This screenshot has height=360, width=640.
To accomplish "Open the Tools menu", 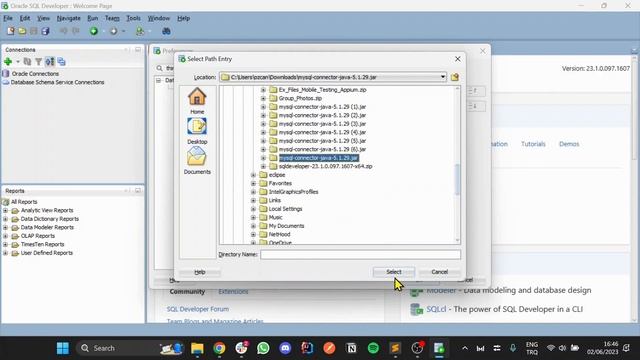I will click(x=133, y=18).
